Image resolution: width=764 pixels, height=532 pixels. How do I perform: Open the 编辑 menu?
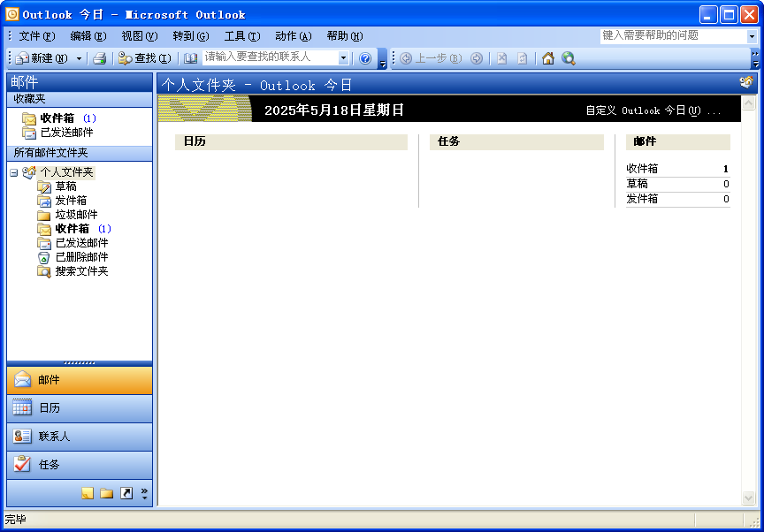88,36
